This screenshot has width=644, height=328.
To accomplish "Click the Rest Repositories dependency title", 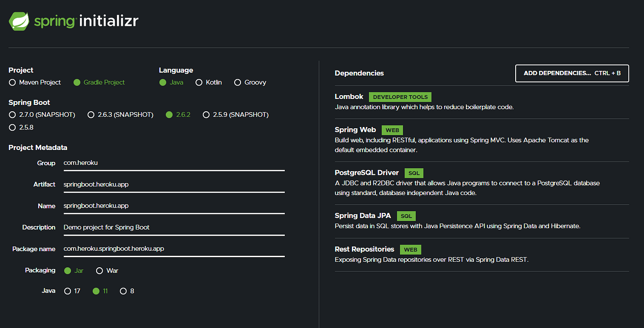I will (x=364, y=249).
